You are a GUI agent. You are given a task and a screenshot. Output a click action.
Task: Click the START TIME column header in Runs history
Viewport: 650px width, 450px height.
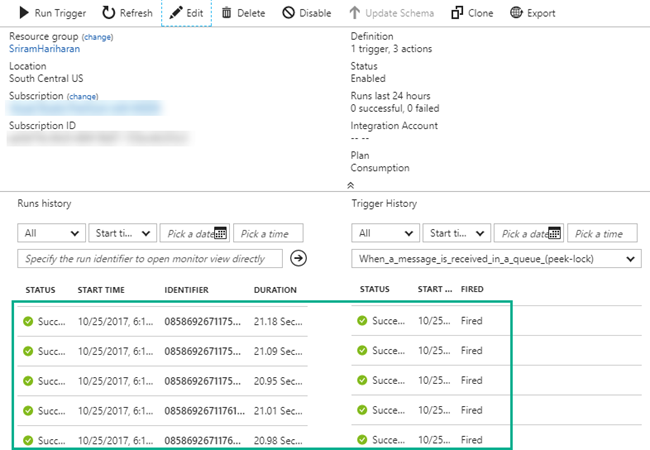point(101,290)
